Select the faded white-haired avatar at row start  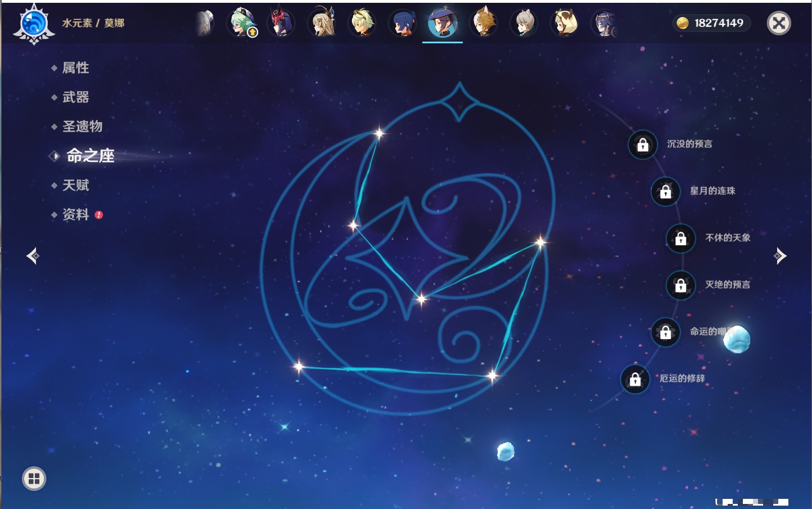(205, 23)
